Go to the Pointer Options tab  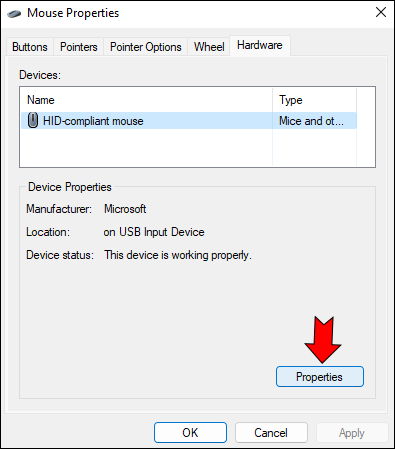[x=146, y=47]
